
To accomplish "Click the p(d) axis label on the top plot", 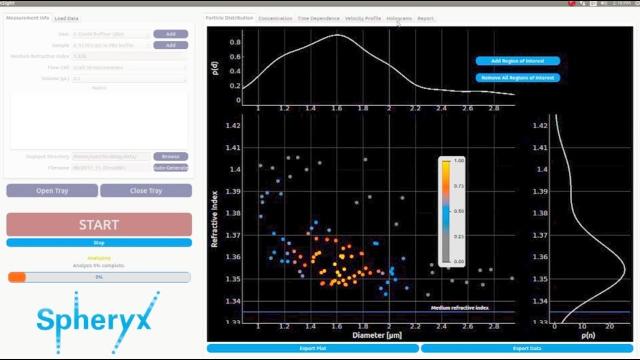I will click(x=215, y=68).
